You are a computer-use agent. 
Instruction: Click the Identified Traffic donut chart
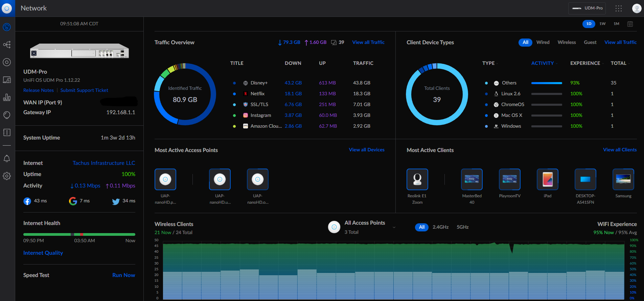185,94
